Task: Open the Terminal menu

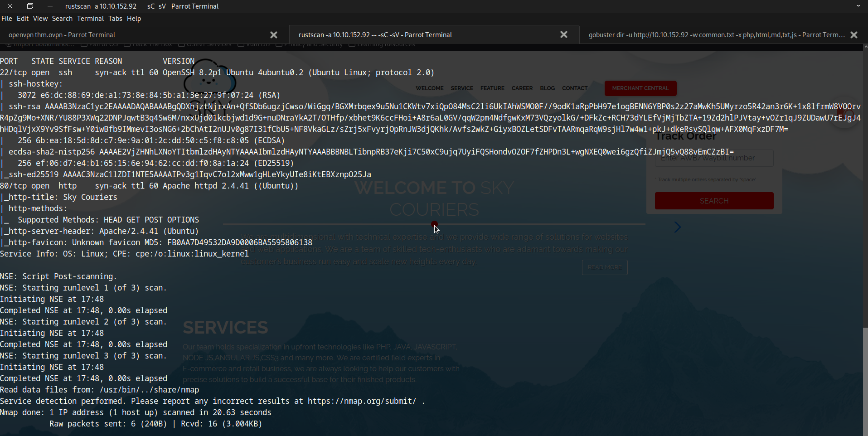Action: click(x=90, y=19)
